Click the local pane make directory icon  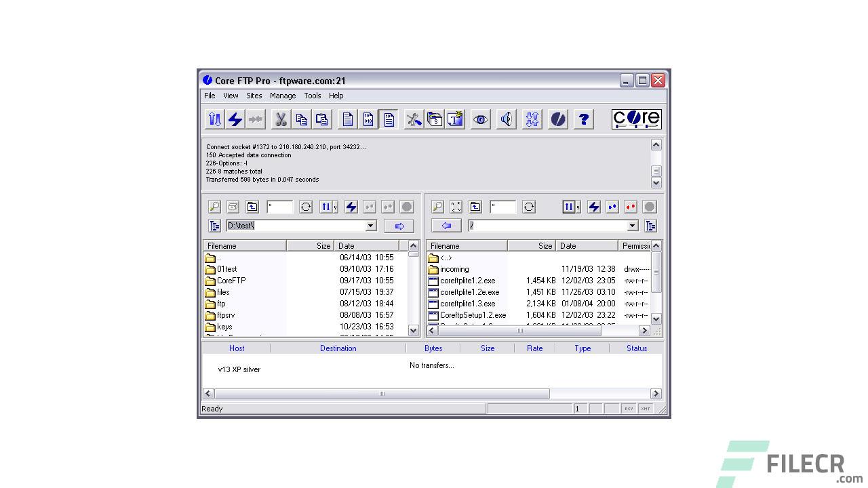click(x=233, y=207)
